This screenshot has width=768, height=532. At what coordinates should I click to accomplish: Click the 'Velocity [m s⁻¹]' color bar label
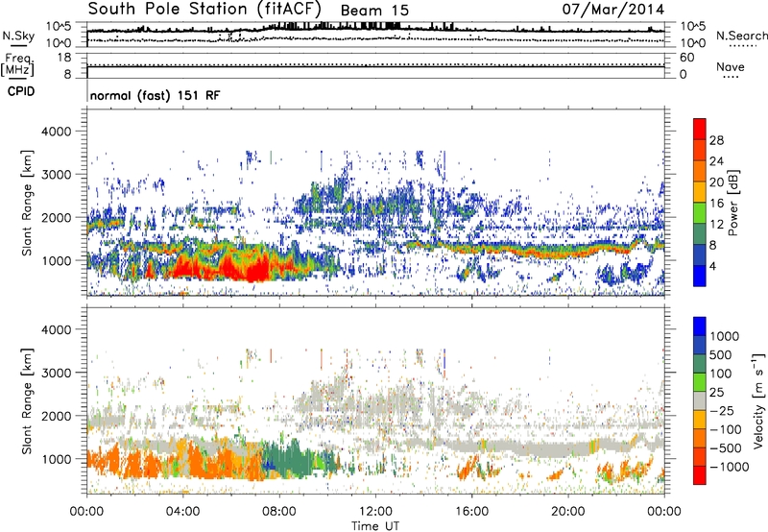(x=758, y=400)
